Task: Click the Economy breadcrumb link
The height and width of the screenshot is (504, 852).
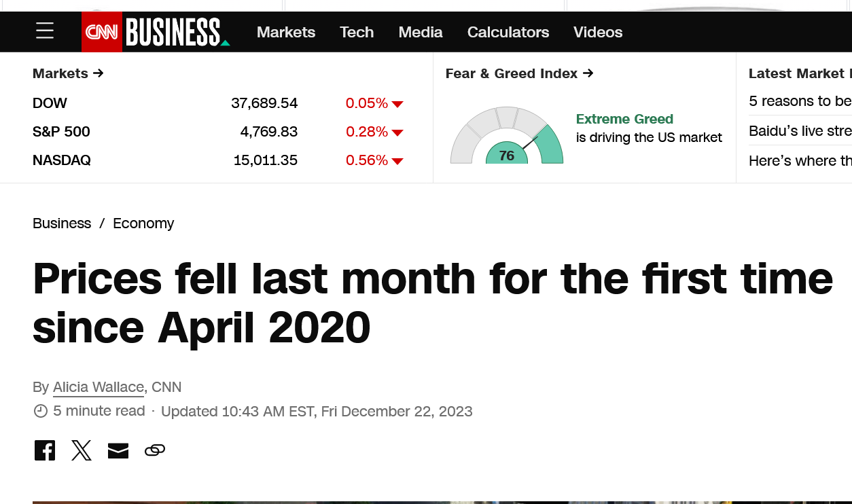Action: coord(143,223)
